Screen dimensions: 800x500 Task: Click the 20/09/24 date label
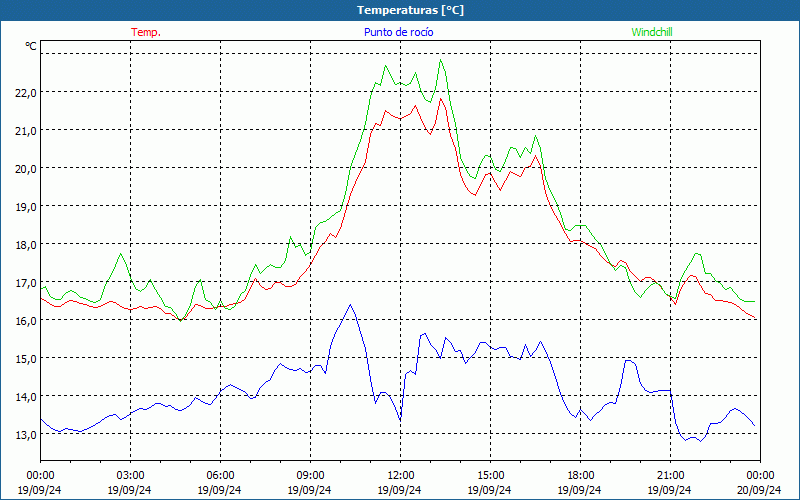click(x=759, y=490)
